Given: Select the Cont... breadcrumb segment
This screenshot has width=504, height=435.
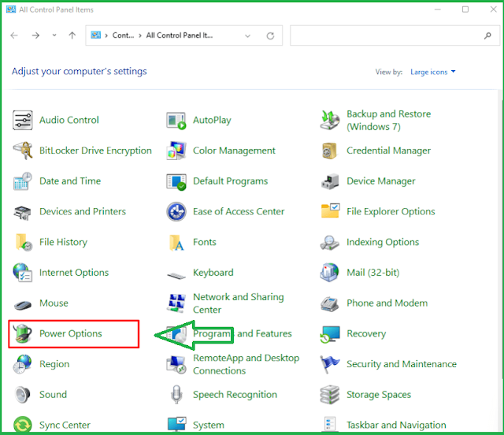Looking at the screenshot, I should tap(123, 35).
